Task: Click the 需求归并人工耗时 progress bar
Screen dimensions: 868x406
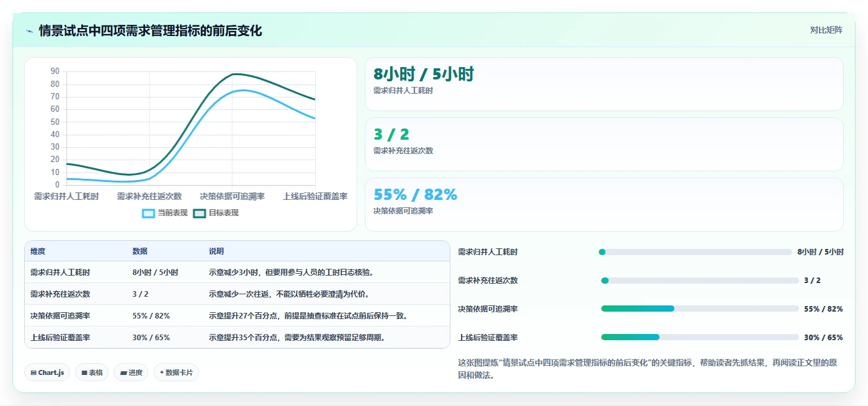Action: pos(696,252)
